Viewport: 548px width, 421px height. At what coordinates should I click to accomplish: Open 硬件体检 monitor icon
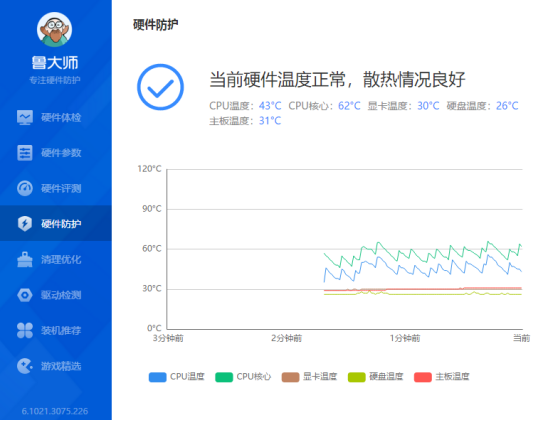(25, 117)
